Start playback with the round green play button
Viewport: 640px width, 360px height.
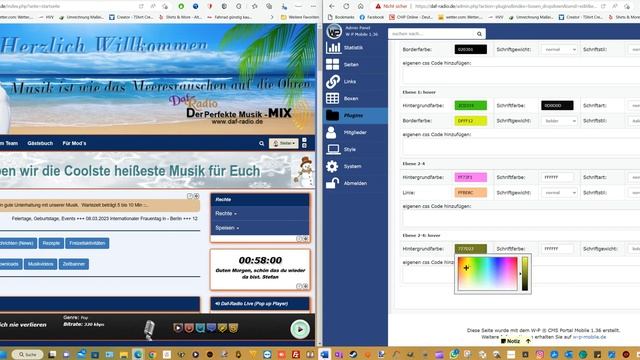point(300,329)
